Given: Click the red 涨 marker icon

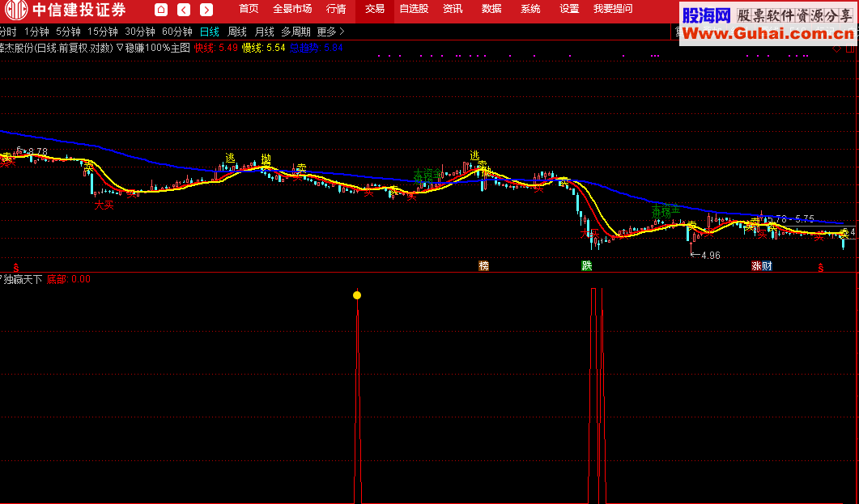Looking at the screenshot, I should (756, 266).
